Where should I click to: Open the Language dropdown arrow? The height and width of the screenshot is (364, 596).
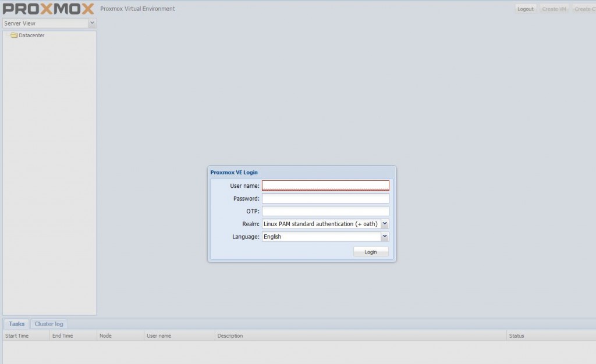pyautogui.click(x=384, y=237)
